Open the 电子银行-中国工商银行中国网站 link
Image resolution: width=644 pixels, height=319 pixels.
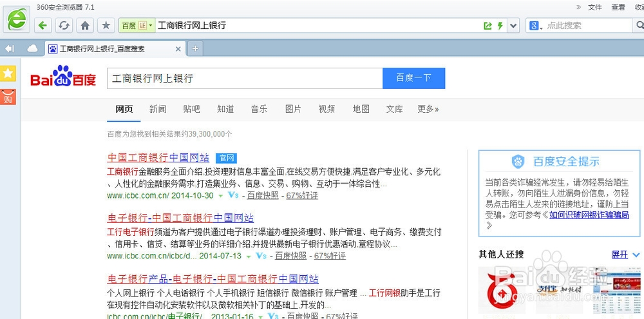(180, 218)
